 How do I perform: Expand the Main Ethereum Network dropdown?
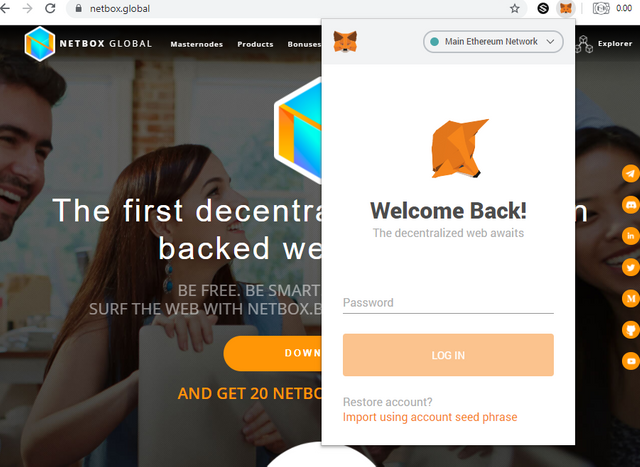pos(493,42)
